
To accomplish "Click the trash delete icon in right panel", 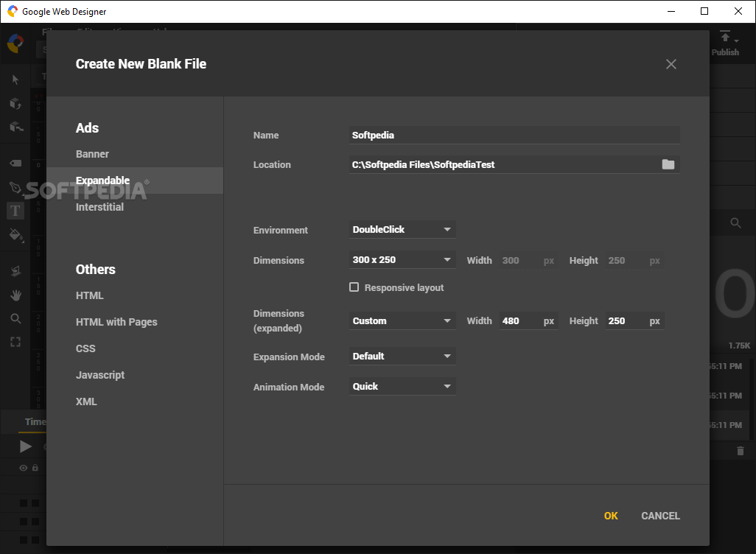I will pyautogui.click(x=740, y=451).
